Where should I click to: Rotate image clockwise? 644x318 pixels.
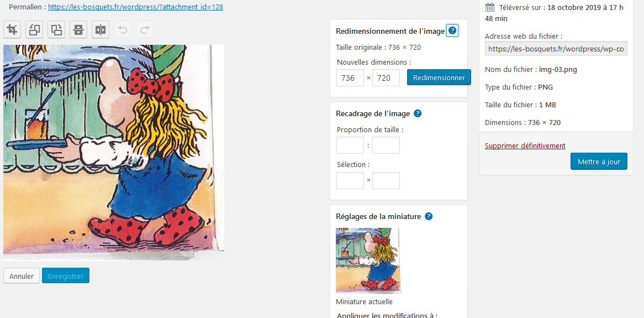pyautogui.click(x=57, y=30)
